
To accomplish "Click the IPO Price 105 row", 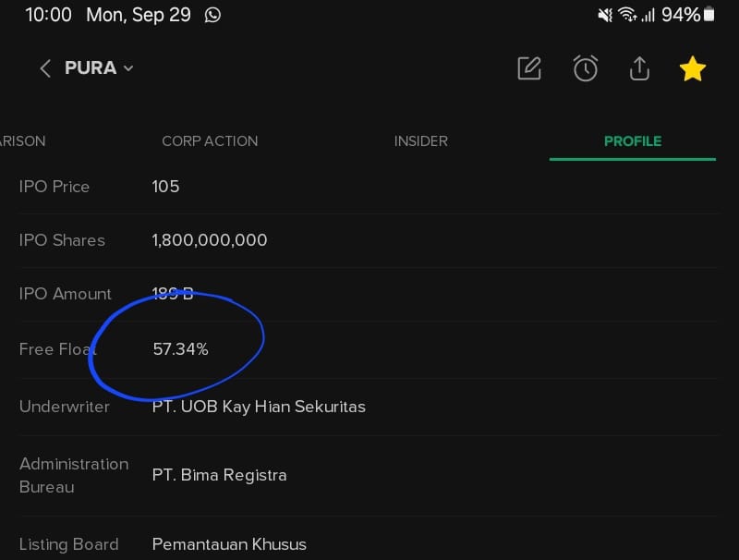I will pyautogui.click(x=165, y=187).
